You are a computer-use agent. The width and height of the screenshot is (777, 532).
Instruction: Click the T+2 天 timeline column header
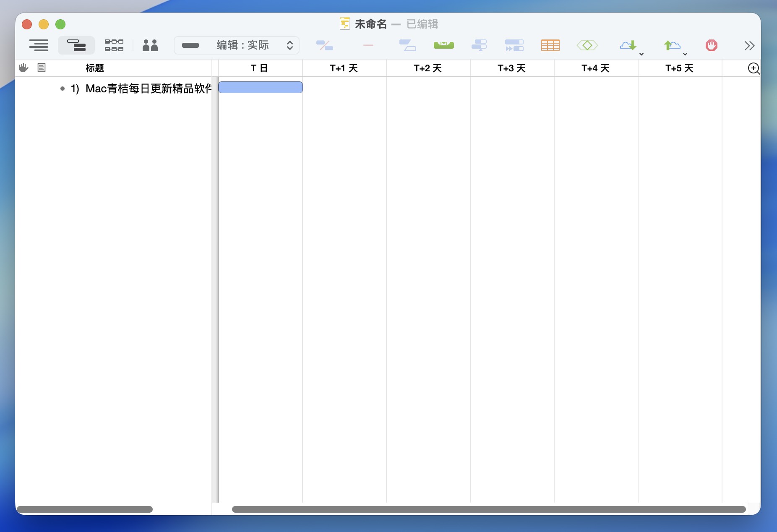[x=428, y=68]
